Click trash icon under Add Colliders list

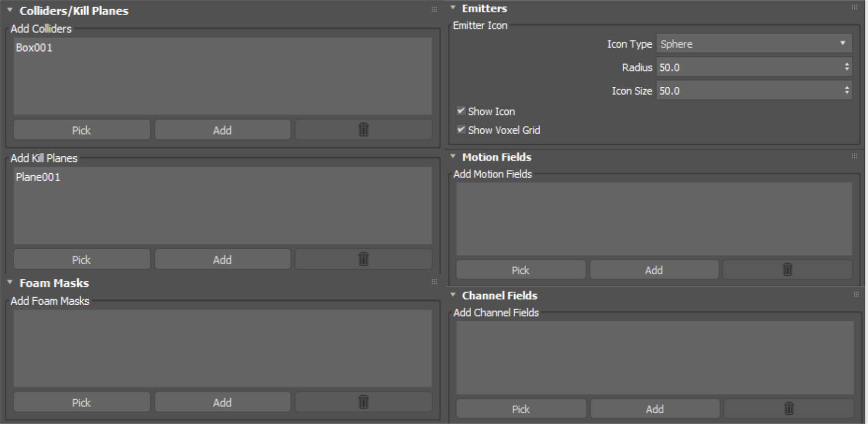pos(363,130)
